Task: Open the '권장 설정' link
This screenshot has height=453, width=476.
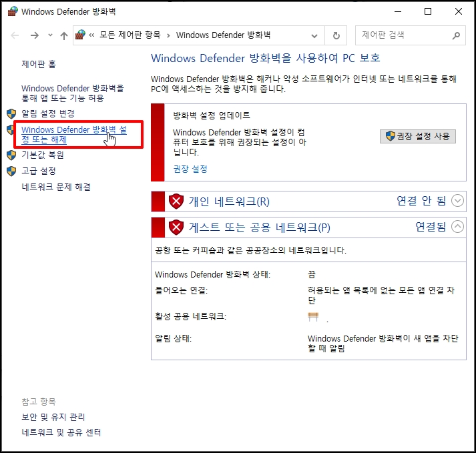Action: (190, 169)
